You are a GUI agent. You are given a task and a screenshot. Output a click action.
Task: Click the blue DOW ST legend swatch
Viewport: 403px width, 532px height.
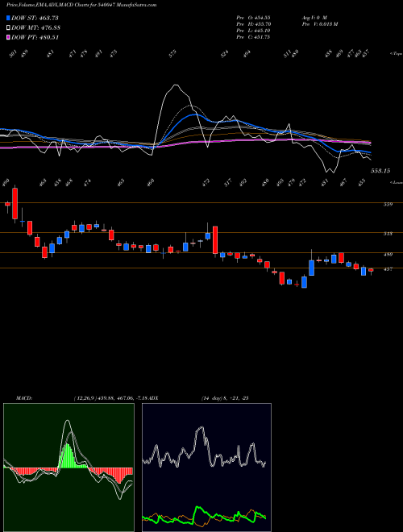(x=8, y=18)
